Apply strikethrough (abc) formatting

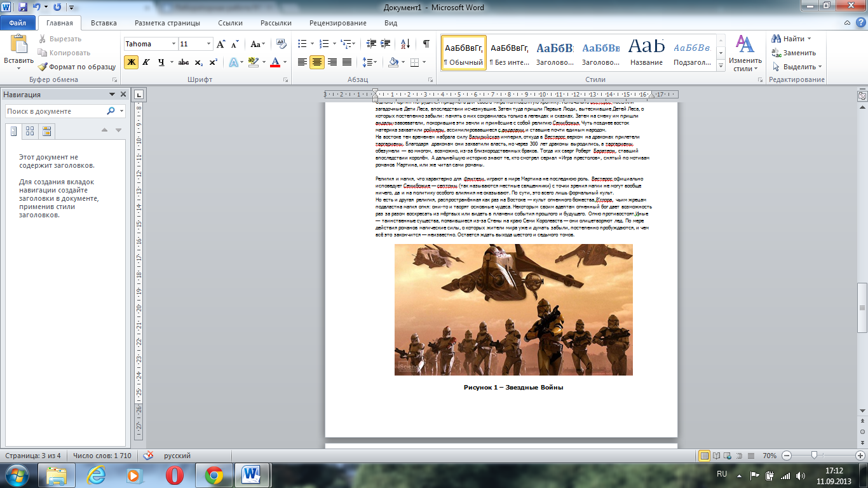tap(184, 62)
